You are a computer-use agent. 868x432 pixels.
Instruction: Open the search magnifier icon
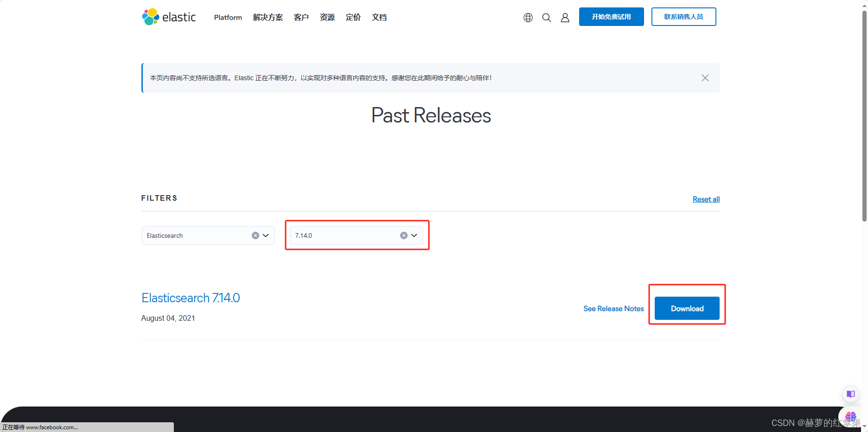547,18
